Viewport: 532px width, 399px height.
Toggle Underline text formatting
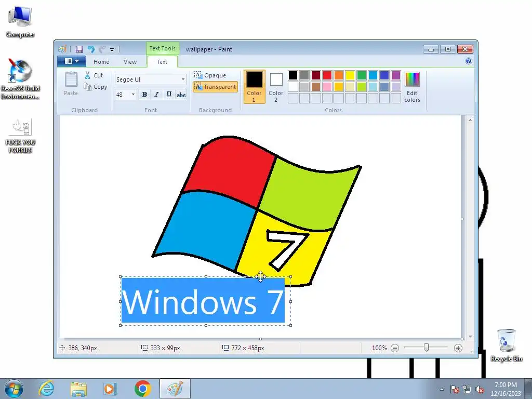click(x=169, y=95)
